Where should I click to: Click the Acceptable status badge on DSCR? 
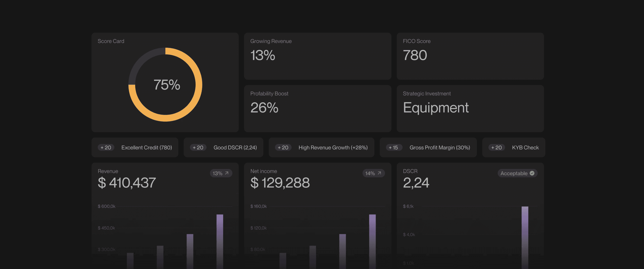(514, 173)
